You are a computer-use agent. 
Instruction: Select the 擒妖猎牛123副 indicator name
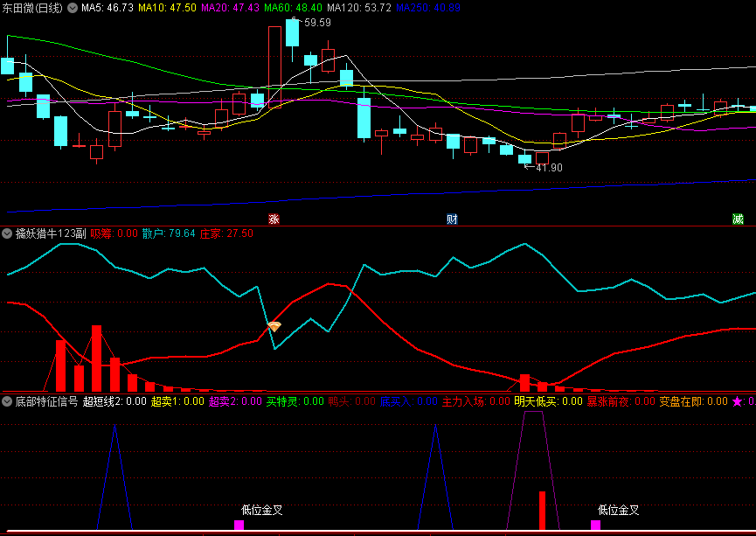[51, 234]
